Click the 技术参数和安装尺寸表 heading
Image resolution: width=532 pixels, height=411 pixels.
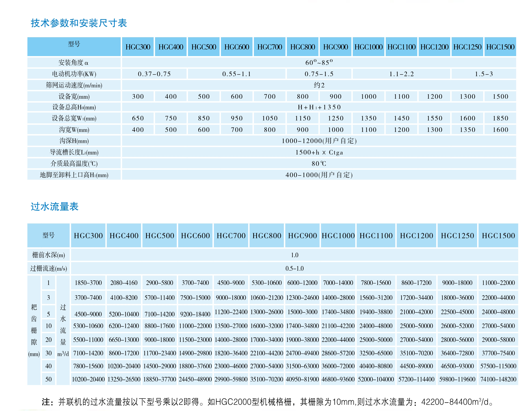[79, 23]
